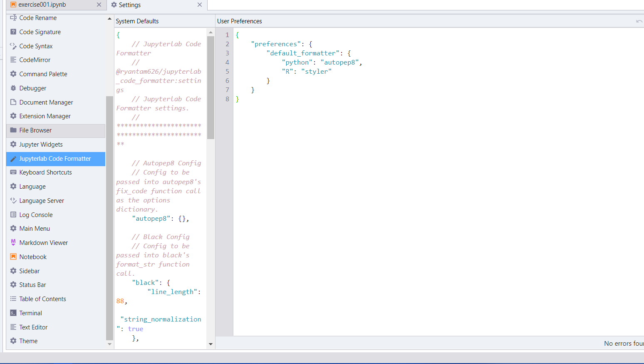
Task: Close the Settings tab
Action: (x=199, y=5)
